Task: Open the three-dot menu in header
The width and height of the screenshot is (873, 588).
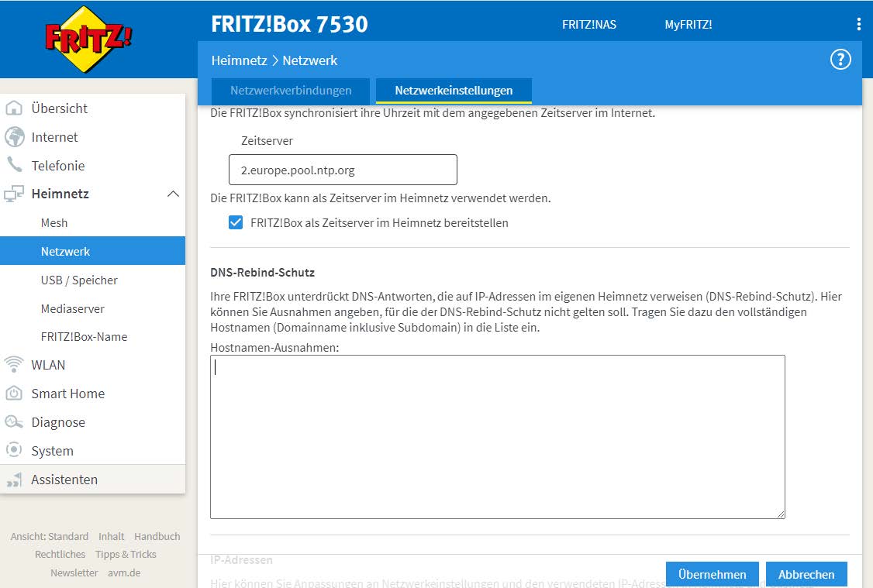Action: click(858, 24)
